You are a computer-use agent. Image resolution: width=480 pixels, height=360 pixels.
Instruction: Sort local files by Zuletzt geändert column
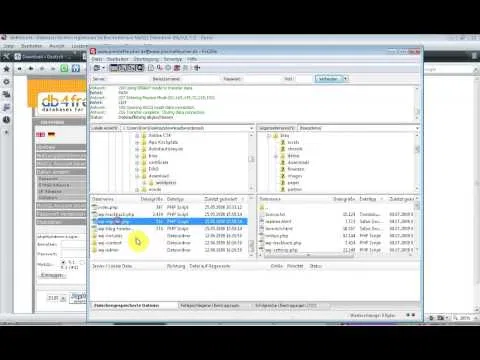(x=224, y=199)
